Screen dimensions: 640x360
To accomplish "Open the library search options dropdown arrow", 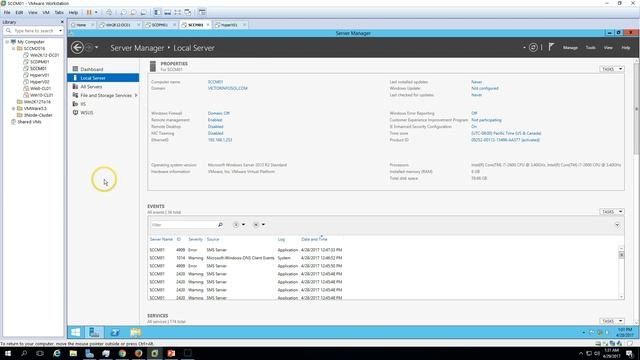I will (x=60, y=31).
